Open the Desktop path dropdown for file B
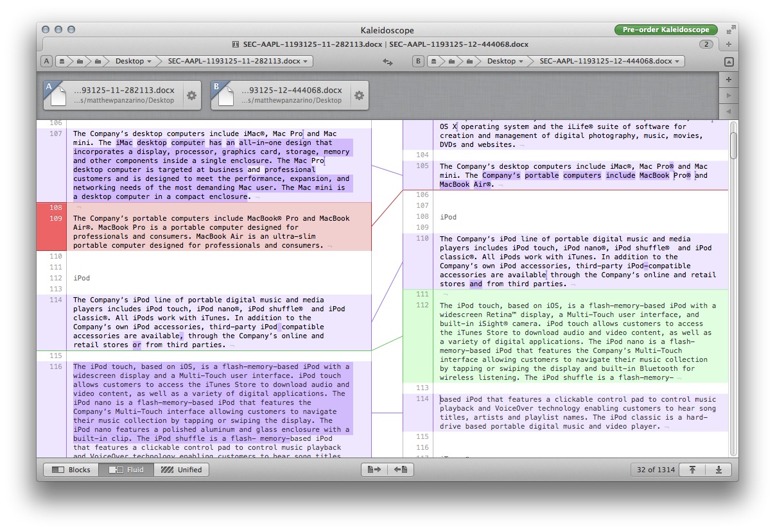775x532 pixels. pyautogui.click(x=505, y=62)
